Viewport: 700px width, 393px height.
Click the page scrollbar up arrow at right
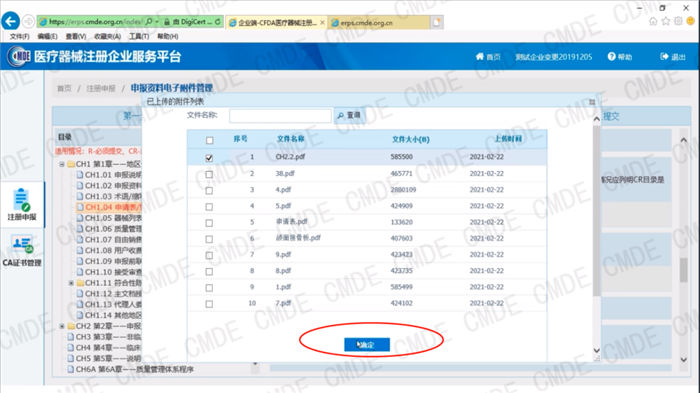pos(683,140)
